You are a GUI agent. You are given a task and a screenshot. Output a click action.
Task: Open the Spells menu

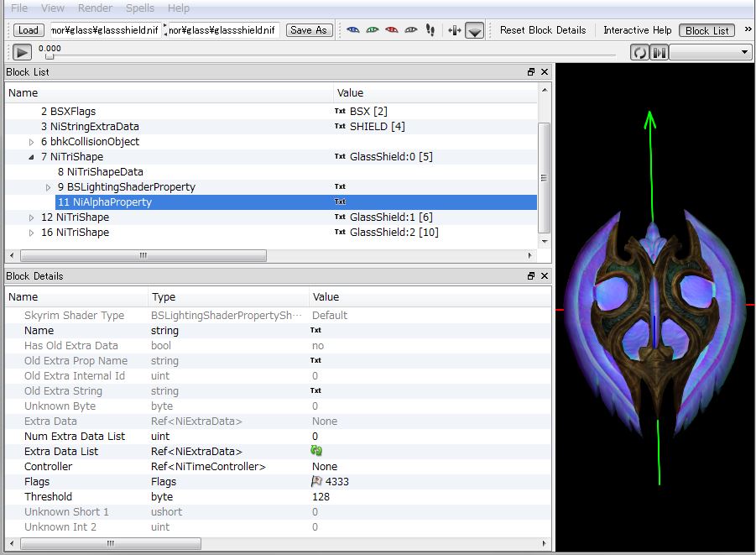tap(140, 8)
